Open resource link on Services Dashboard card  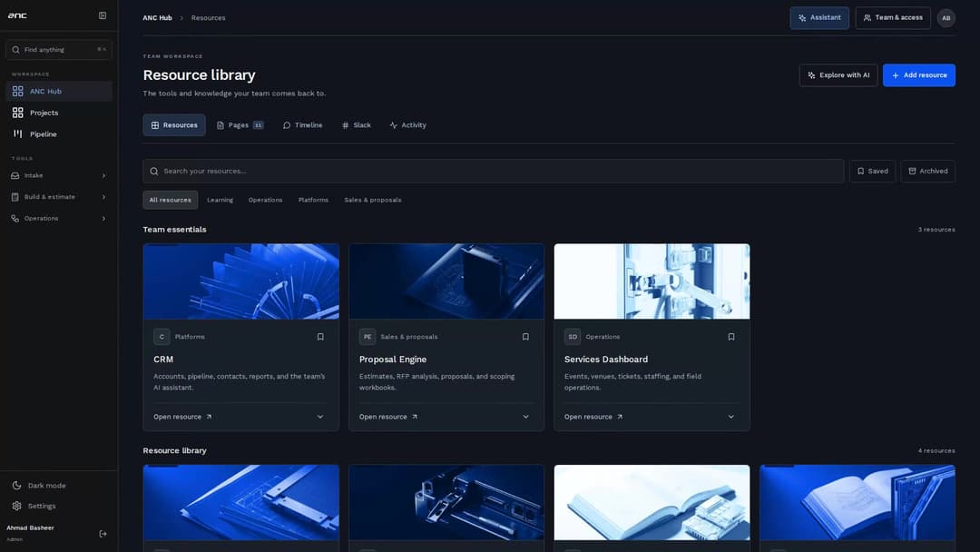tap(593, 417)
